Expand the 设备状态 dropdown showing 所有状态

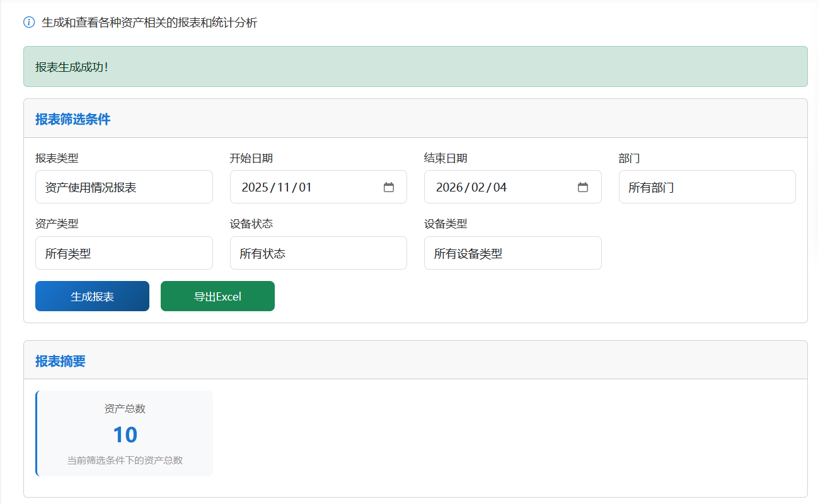click(x=318, y=253)
